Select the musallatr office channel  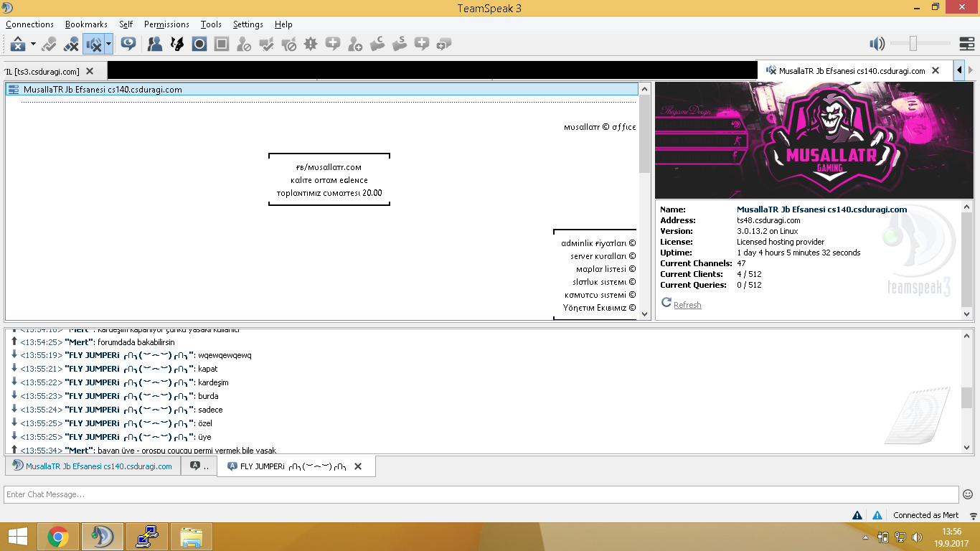(600, 127)
